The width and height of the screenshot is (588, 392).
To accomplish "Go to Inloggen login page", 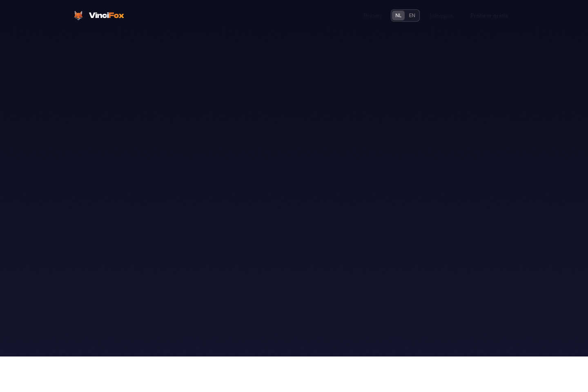I will (x=441, y=16).
